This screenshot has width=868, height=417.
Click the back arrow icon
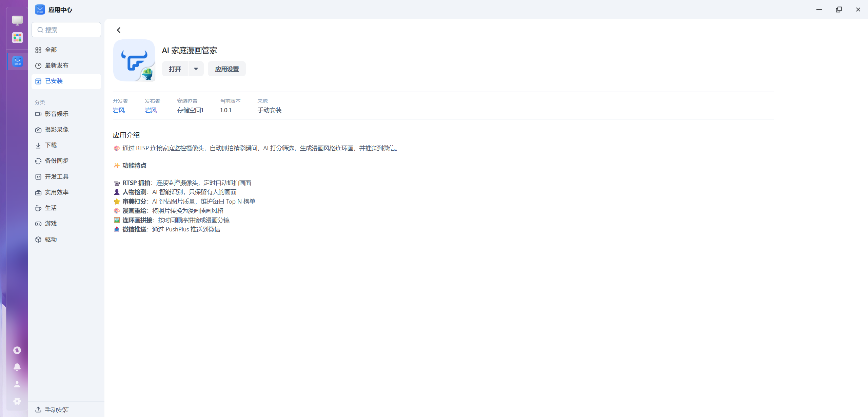(x=119, y=30)
